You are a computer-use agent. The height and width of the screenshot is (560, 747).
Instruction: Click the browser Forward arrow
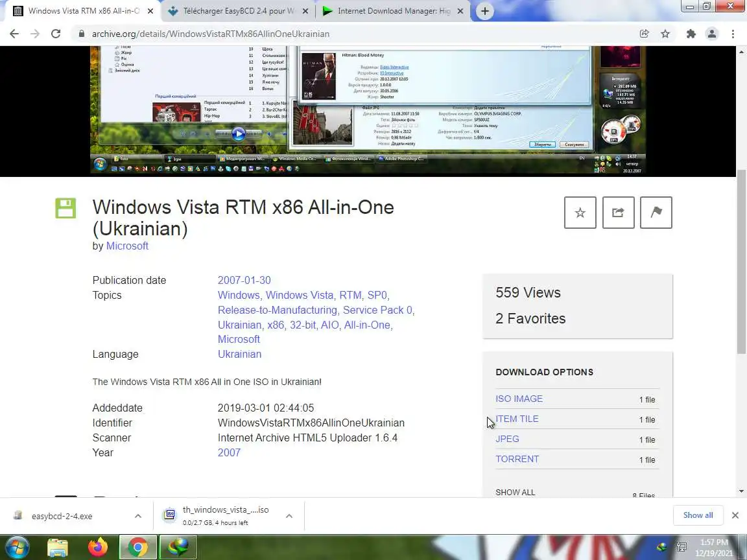(35, 34)
